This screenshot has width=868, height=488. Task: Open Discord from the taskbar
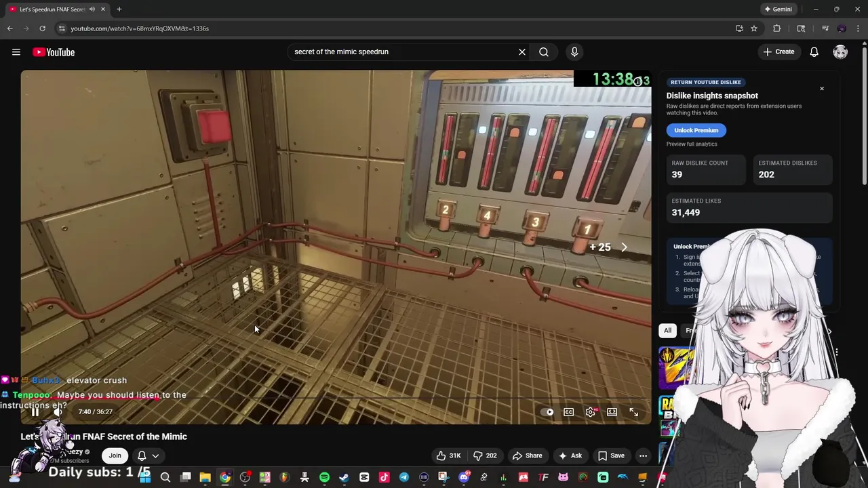tap(464, 477)
